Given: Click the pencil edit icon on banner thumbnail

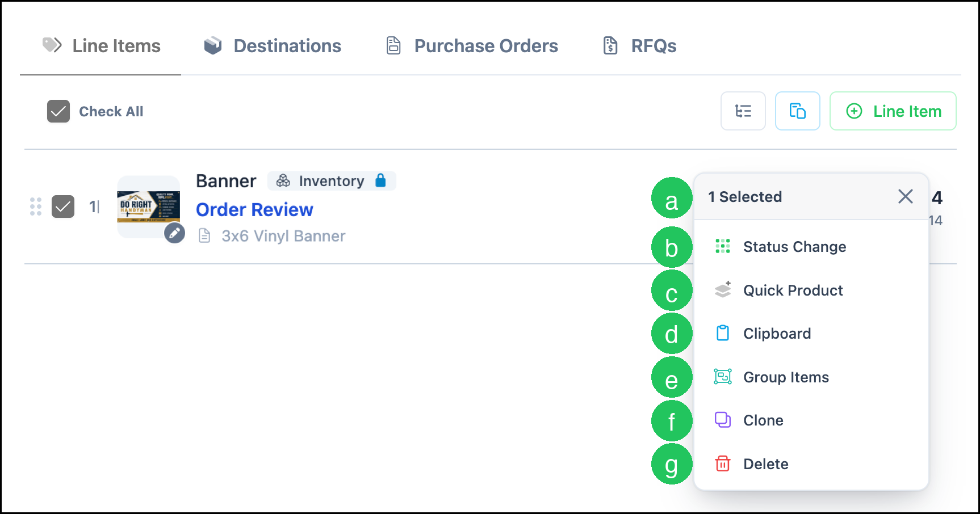Looking at the screenshot, I should click(174, 233).
